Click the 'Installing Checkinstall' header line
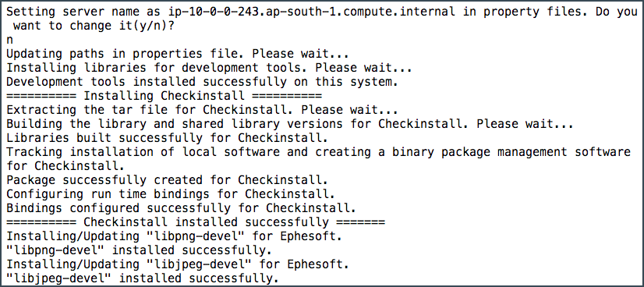 [164, 96]
